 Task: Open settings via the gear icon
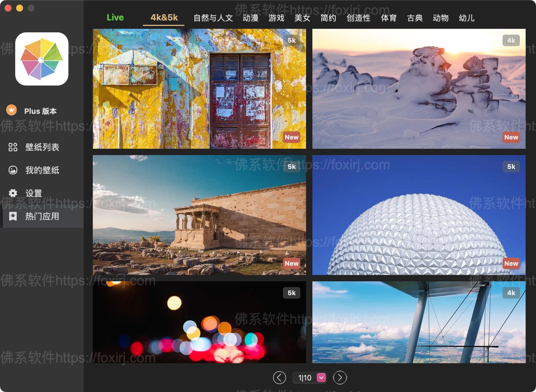13,193
